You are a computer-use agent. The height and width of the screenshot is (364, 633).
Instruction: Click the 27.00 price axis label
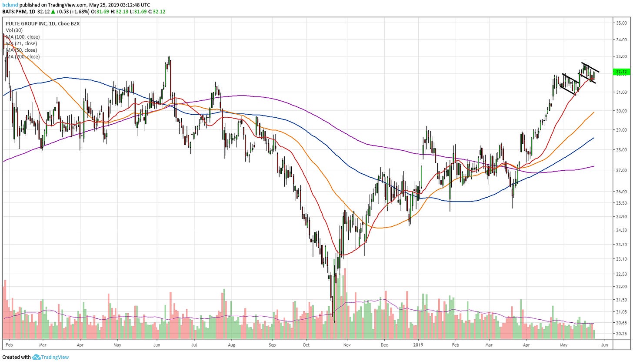click(621, 170)
